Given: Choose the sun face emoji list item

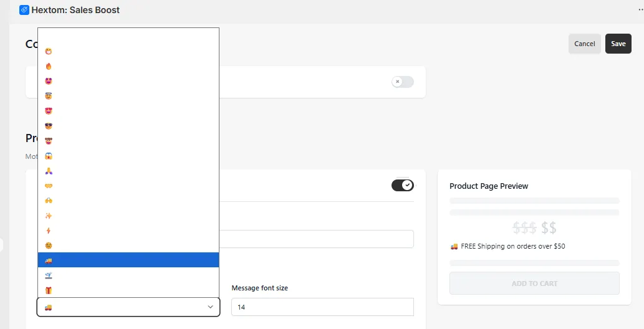Looking at the screenshot, I should (x=128, y=246).
